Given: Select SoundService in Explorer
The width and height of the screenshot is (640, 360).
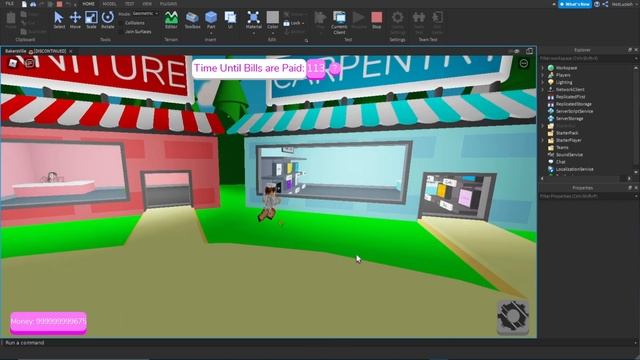Looking at the screenshot, I should [x=569, y=155].
